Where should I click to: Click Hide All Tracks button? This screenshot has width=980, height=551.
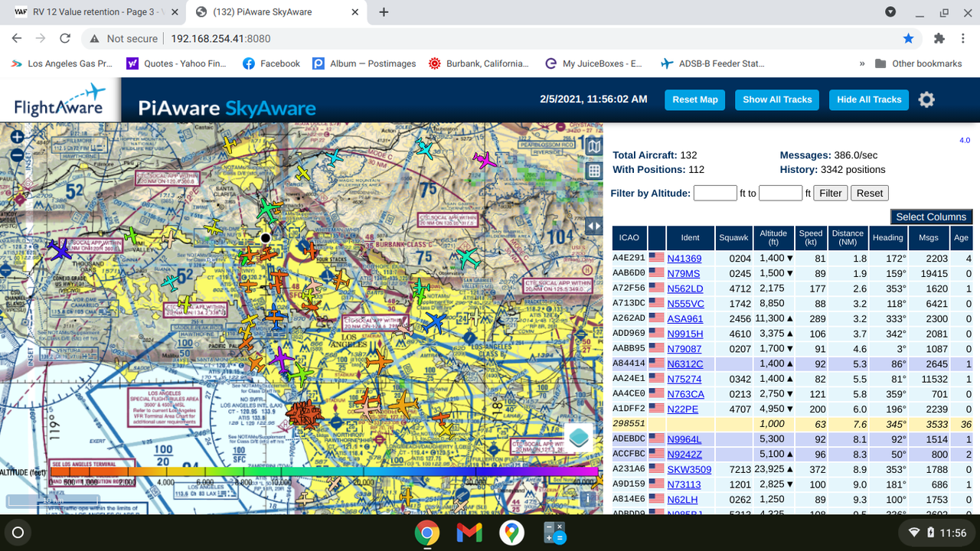[869, 99]
